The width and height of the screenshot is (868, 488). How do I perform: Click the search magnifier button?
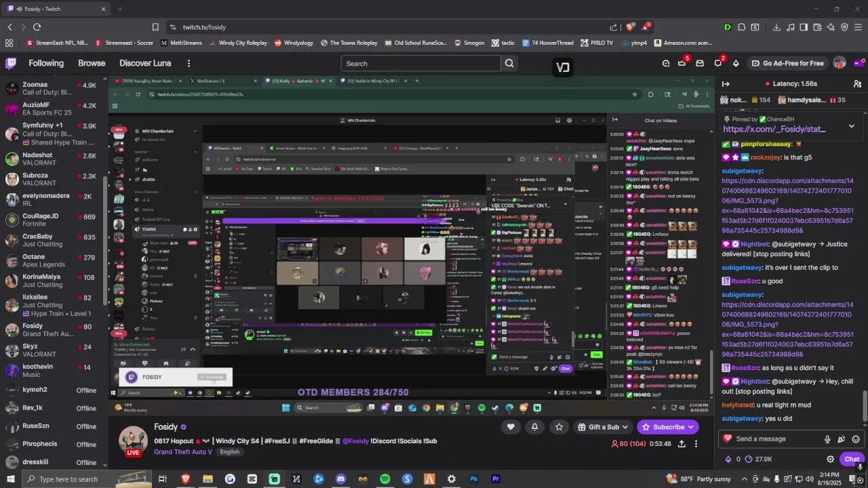[509, 64]
